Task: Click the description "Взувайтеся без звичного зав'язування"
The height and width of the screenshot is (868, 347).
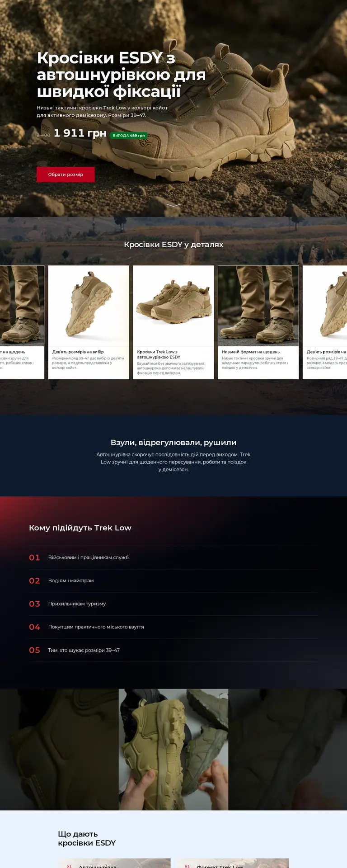Action: (171, 368)
